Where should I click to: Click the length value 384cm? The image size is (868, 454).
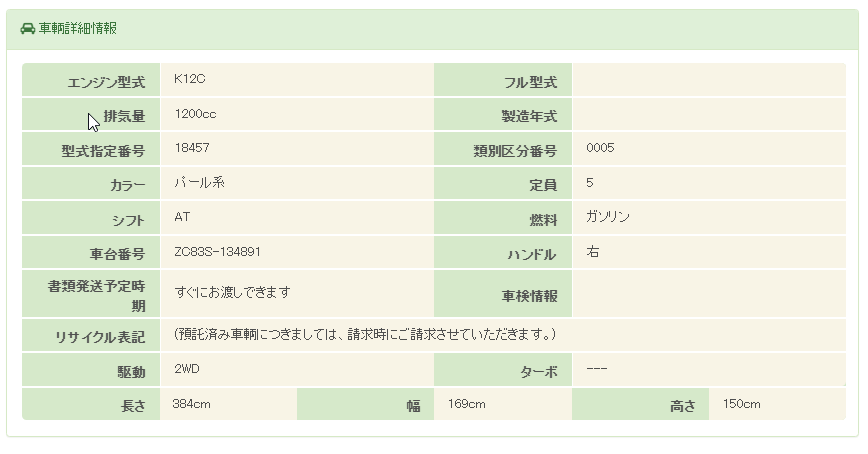(192, 404)
